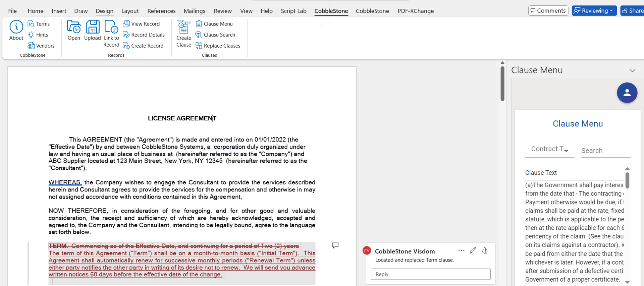Click the Clause Text column header
The height and width of the screenshot is (286, 644).
coord(541,173)
